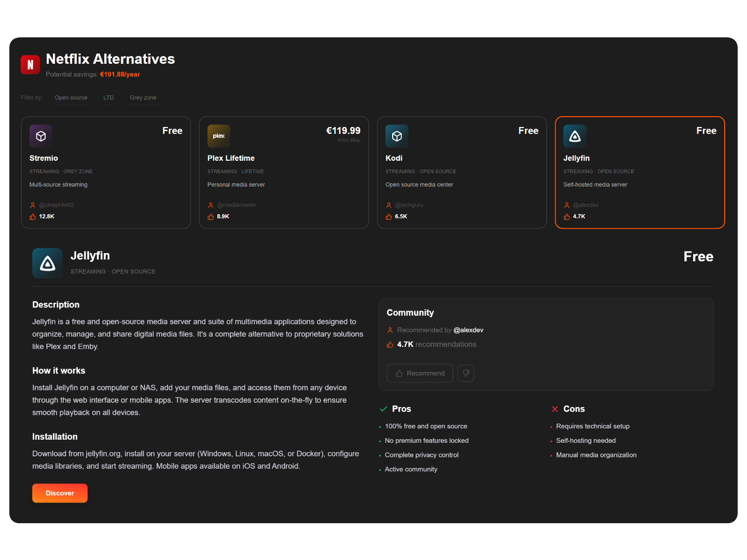
Task: Toggle the LTD filter chip
Action: (x=108, y=97)
